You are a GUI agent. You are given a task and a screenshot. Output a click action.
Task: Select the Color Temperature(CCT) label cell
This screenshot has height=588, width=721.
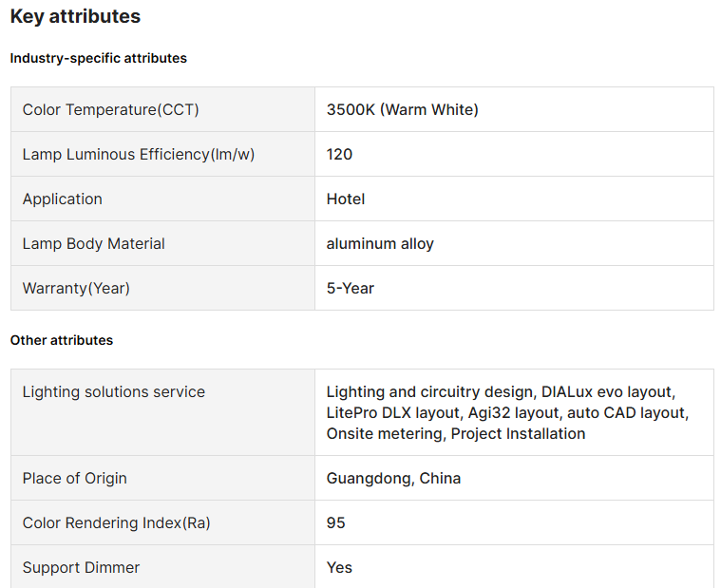pyautogui.click(x=111, y=110)
